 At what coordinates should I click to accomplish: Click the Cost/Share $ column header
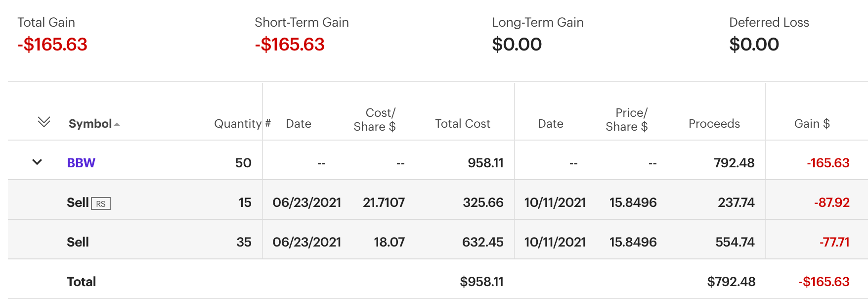tap(375, 120)
